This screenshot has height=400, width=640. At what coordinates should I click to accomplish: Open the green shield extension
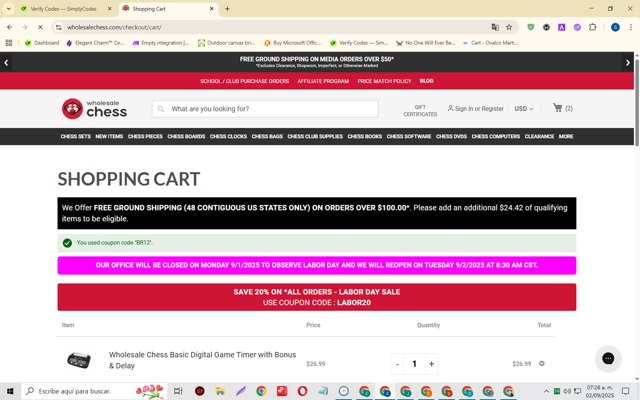tap(531, 27)
